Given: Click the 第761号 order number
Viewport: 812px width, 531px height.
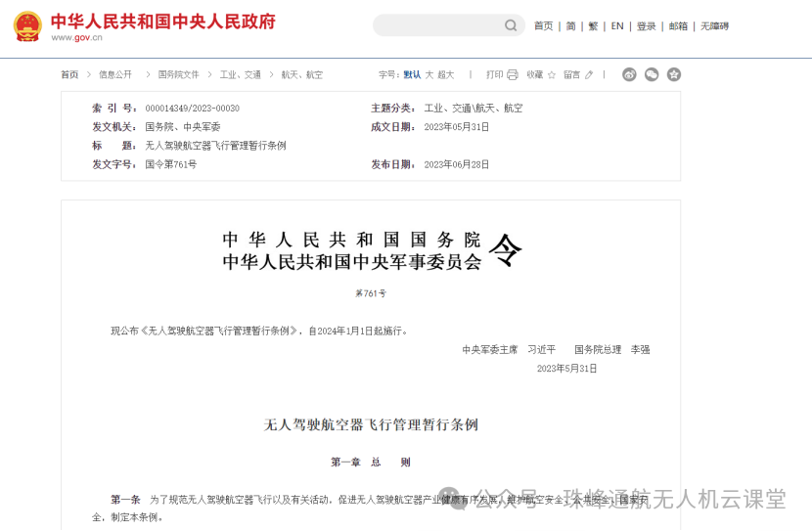Looking at the screenshot, I should [x=371, y=293].
